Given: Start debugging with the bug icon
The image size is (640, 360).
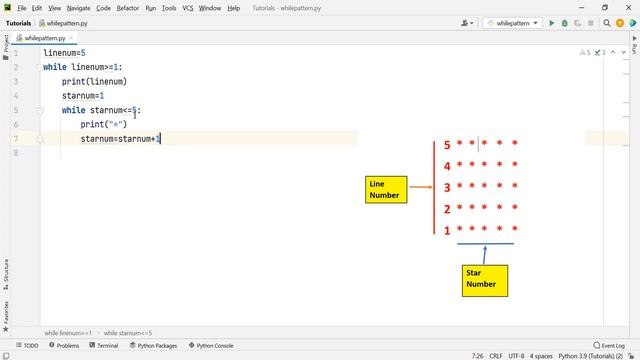Looking at the screenshot, I should 564,23.
